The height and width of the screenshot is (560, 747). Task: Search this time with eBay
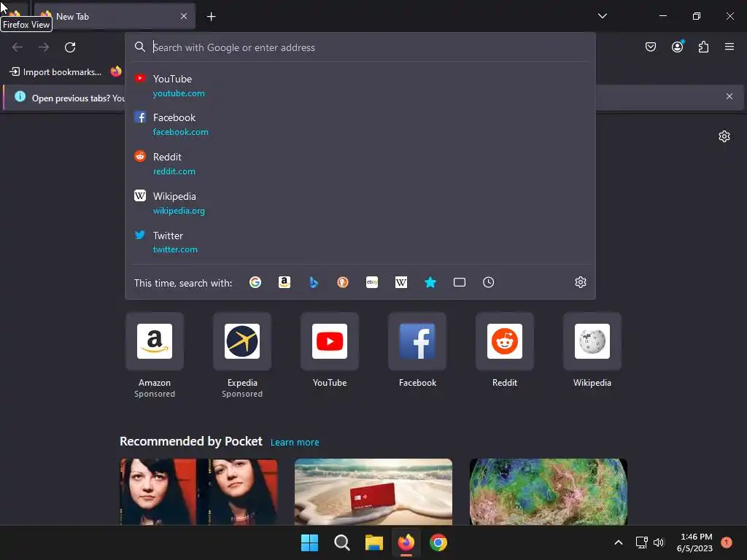[x=371, y=282]
